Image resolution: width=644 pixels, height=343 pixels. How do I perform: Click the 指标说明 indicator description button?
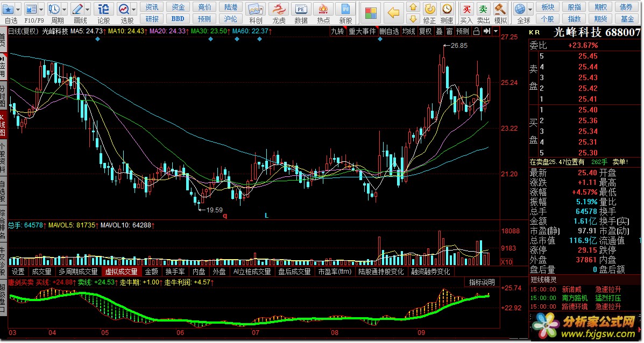coord(482,282)
